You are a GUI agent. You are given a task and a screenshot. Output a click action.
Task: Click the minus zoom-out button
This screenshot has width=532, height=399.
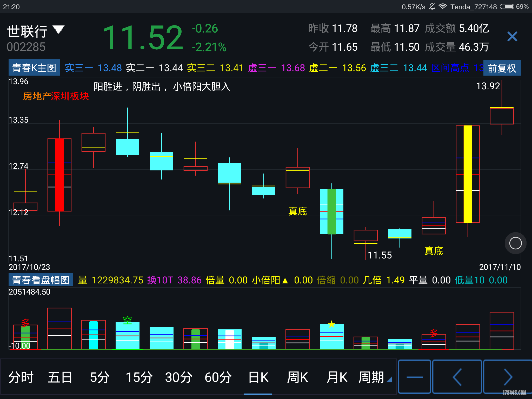(x=415, y=377)
